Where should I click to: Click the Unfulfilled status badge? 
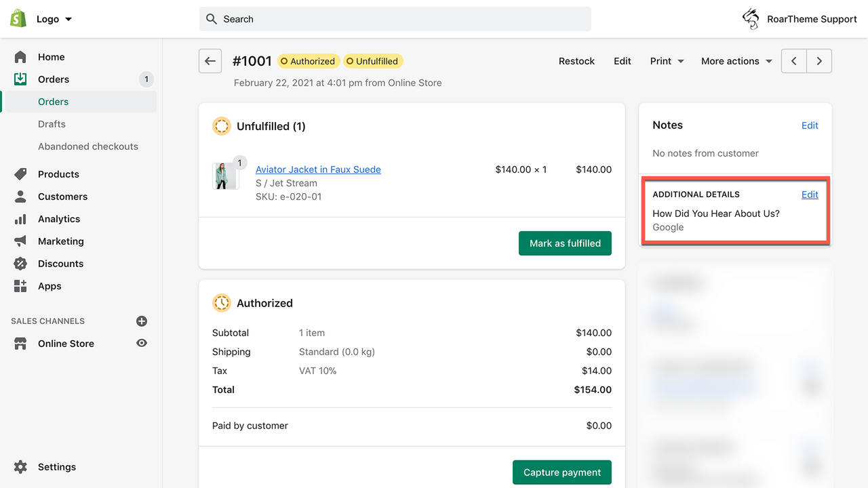click(x=373, y=61)
